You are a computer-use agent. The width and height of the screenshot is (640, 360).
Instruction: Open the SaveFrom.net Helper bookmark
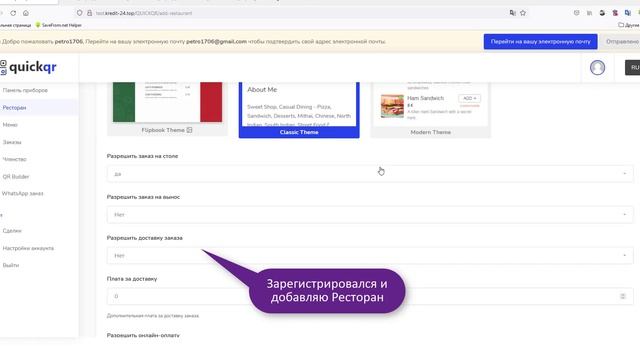click(58, 25)
